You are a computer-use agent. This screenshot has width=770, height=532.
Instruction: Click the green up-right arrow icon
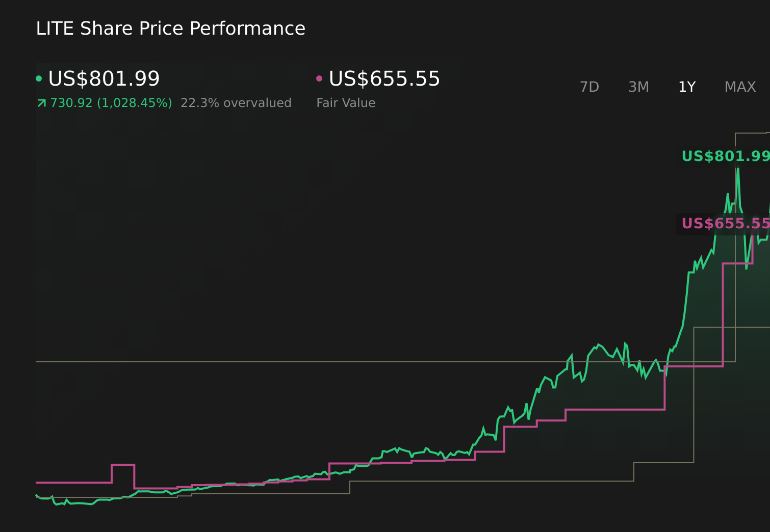click(x=42, y=103)
